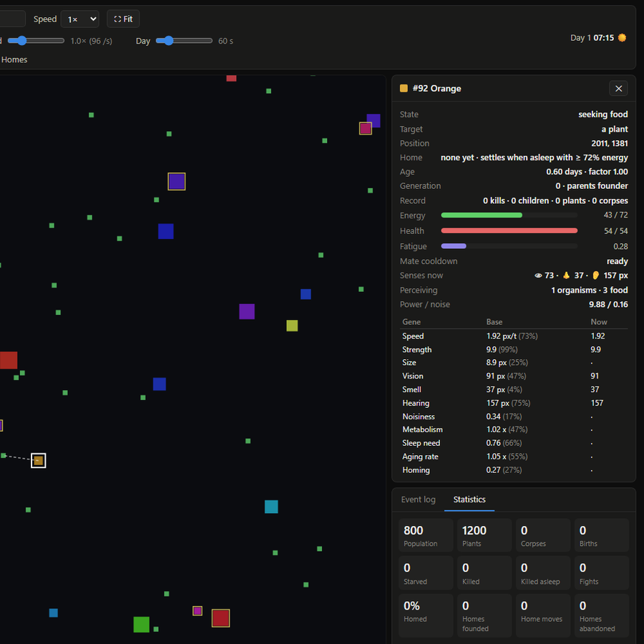Click the Fights stat card
Viewport: 644px width, 644px height.
(x=602, y=573)
